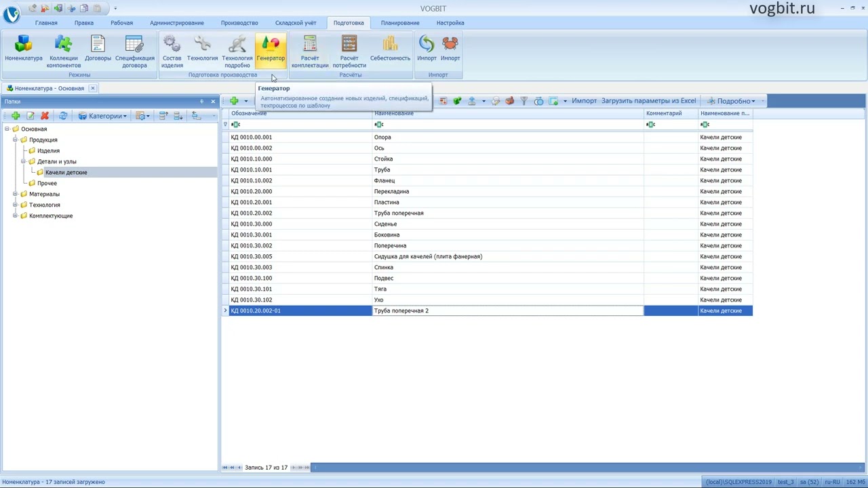
Task: Select the row КД 0010.30.005
Action: point(487,256)
